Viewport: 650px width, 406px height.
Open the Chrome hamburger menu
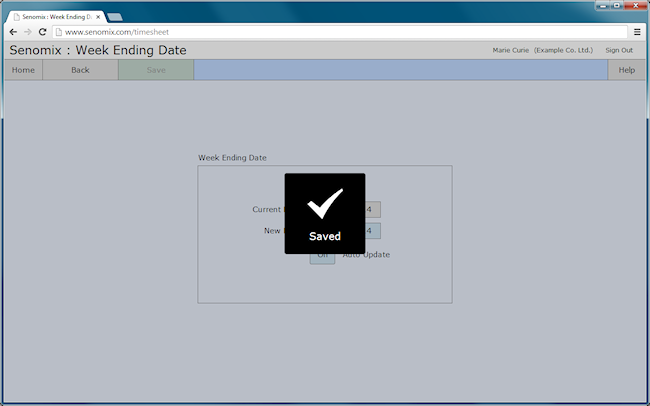click(x=637, y=32)
